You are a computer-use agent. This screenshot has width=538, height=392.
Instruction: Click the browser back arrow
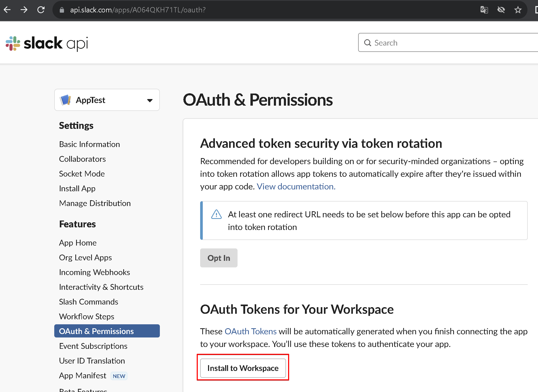(7, 10)
